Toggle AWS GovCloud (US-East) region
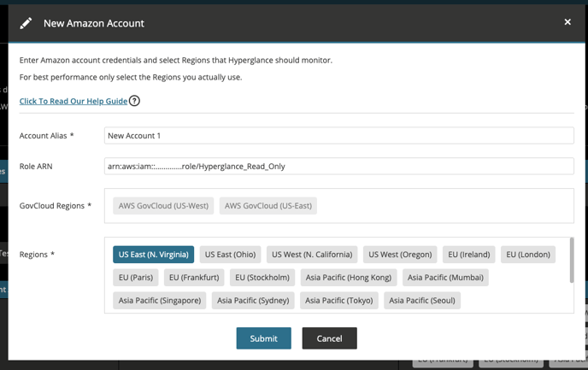The image size is (588, 370). tap(268, 206)
